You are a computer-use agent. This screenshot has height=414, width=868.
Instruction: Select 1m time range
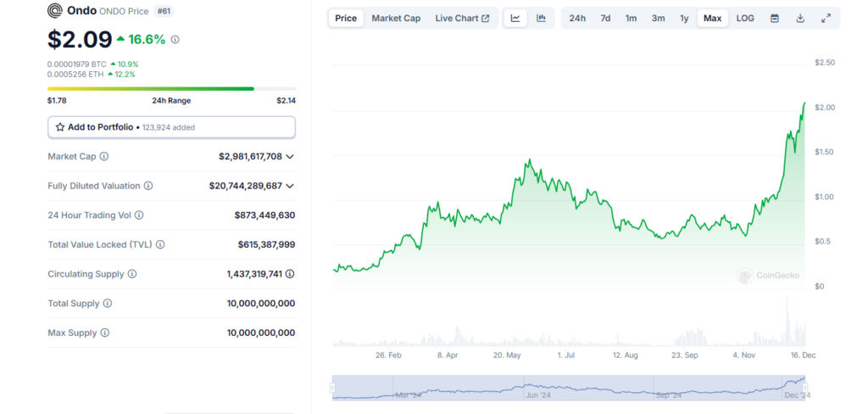click(x=631, y=19)
